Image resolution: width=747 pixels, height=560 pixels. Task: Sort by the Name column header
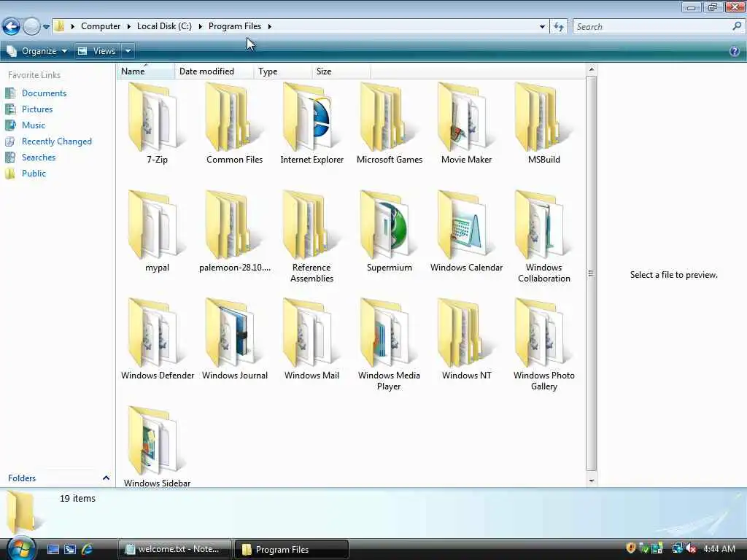(x=145, y=71)
